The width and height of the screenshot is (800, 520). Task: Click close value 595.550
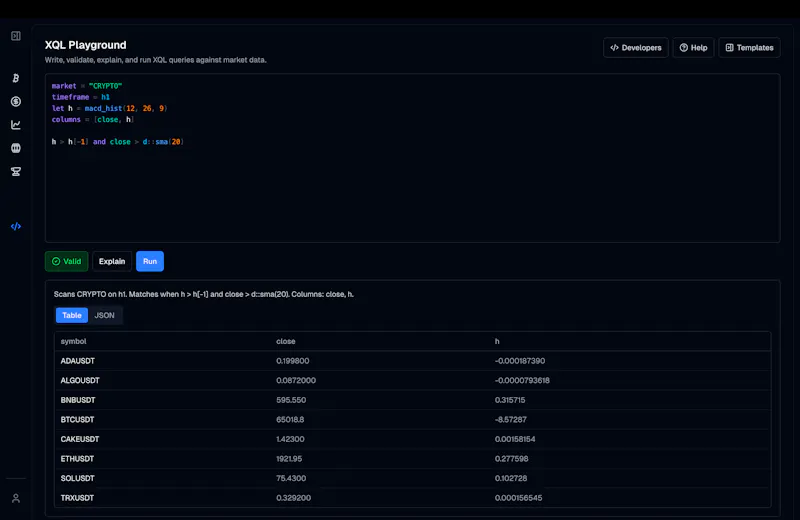291,400
